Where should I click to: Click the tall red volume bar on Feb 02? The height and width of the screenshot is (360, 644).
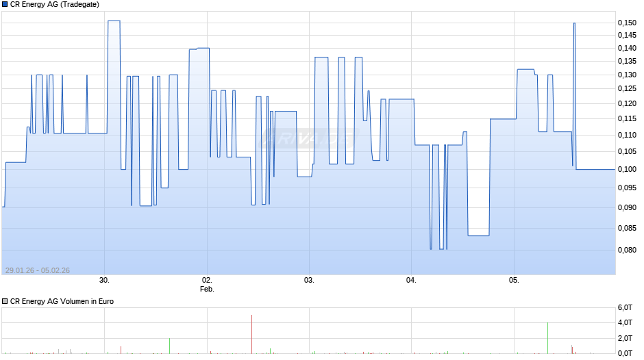tap(251, 334)
